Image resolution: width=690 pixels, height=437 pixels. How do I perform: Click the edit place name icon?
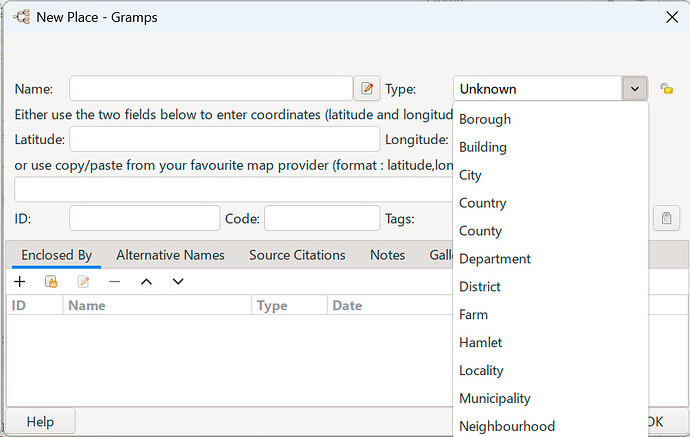[x=367, y=89]
